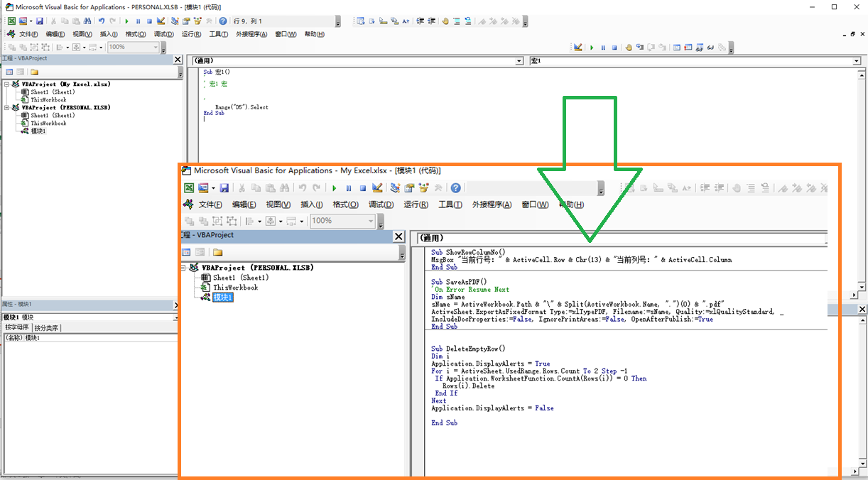868x480 pixels.
Task: Click Find binoculars icon in PERSONAL.XLSB window
Action: point(87,21)
